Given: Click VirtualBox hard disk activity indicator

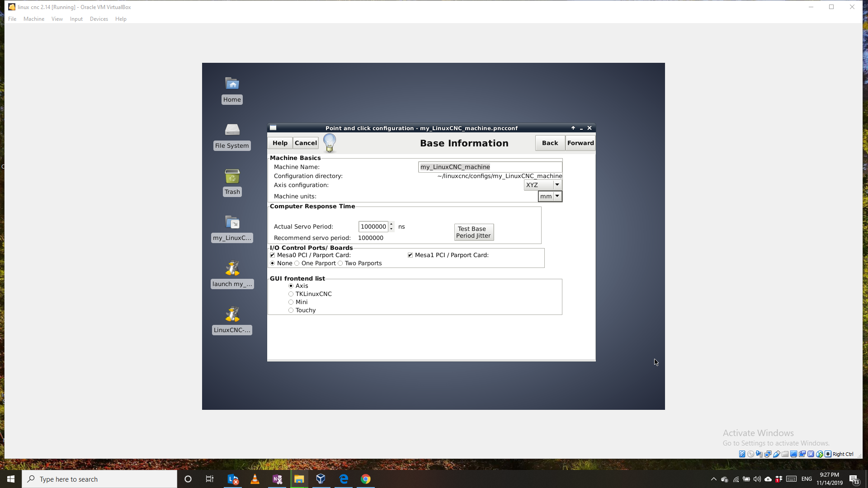Looking at the screenshot, I should click(742, 454).
